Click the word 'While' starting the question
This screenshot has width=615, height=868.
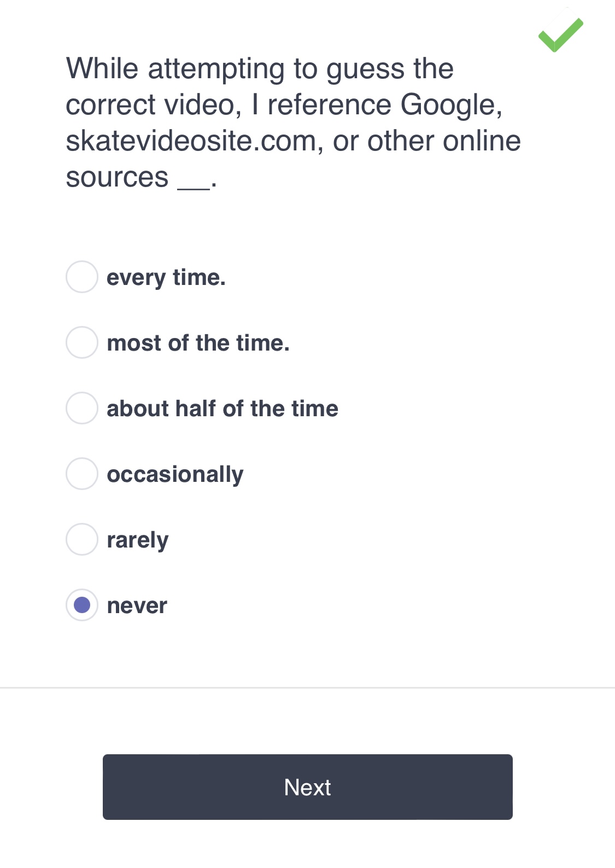tap(102, 69)
